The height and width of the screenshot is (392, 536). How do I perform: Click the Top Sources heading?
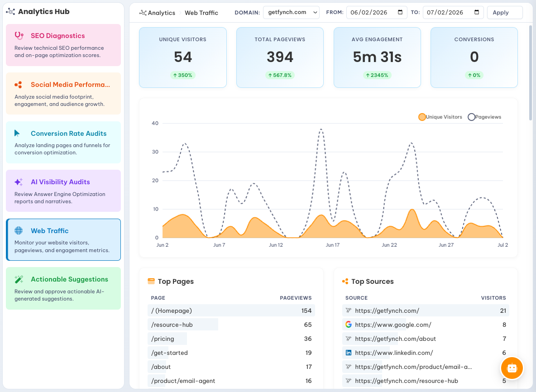[x=372, y=281]
